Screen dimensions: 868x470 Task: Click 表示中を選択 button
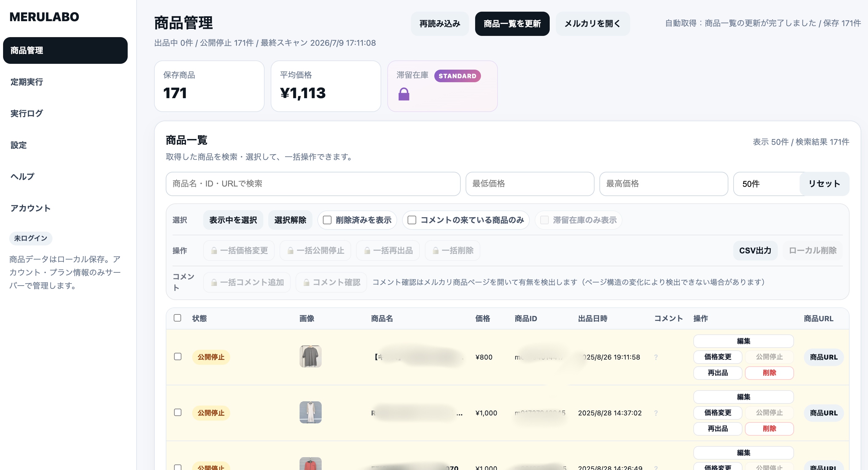[x=233, y=220]
